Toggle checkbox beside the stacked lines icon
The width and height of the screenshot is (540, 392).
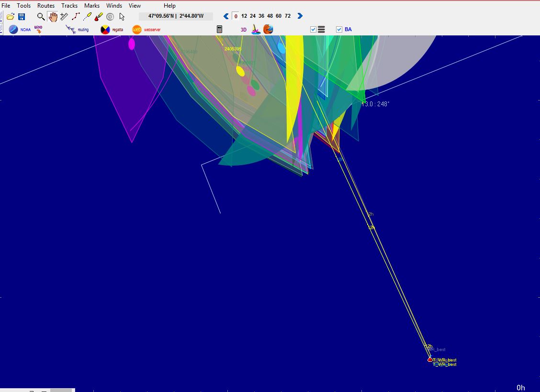tap(314, 30)
